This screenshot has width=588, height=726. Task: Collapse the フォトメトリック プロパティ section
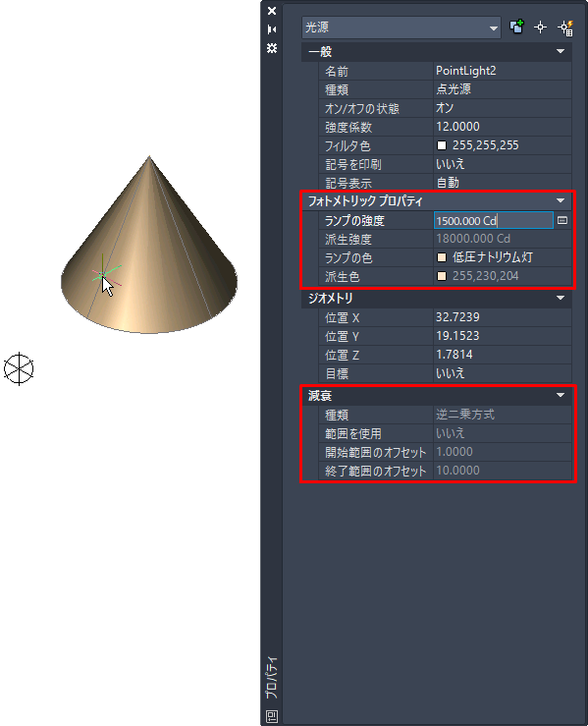pos(561,200)
